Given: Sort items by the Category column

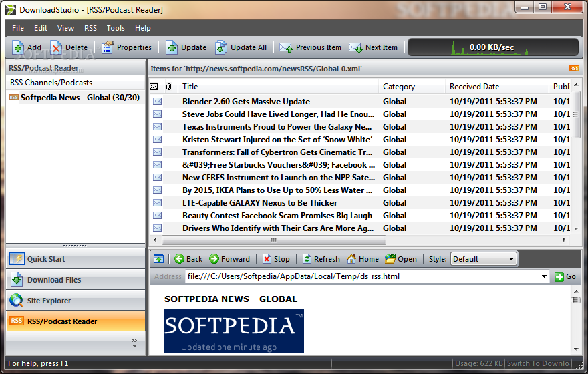Looking at the screenshot, I should [412, 87].
